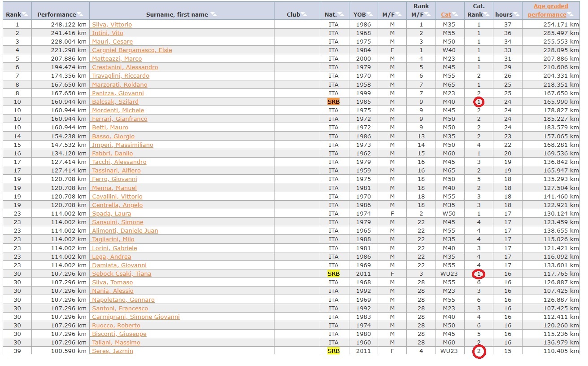Open Seböck Csaki, Tiana's result link
This screenshot has height=366, width=588.
(121, 274)
